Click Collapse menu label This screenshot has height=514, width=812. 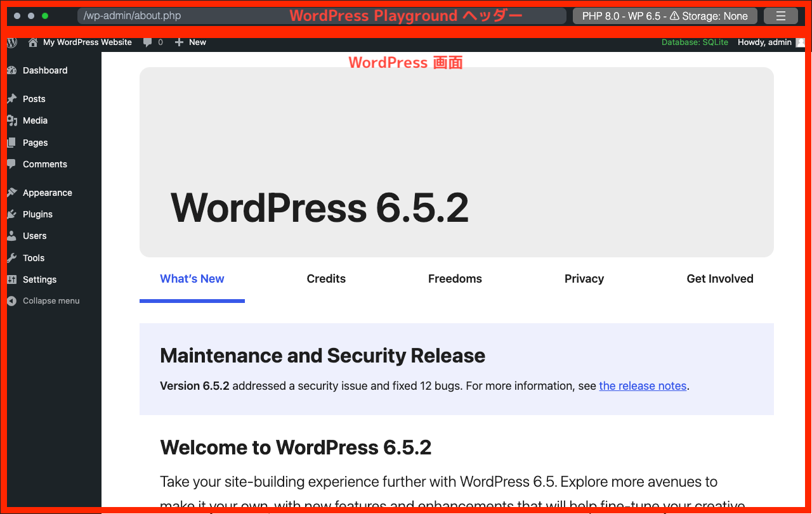tap(51, 301)
